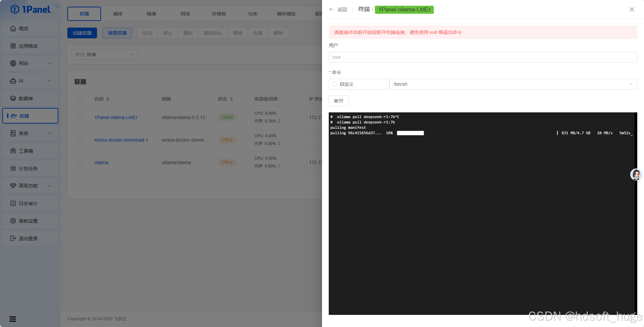The width and height of the screenshot is (644, 327).
Task: Click the root user input field
Action: pos(483,57)
